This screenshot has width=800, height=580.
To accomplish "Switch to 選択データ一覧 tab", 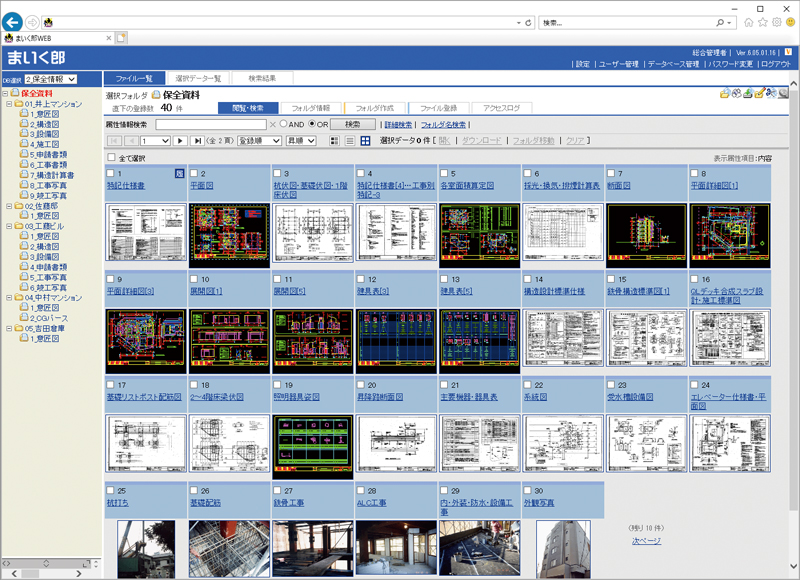I will pyautogui.click(x=199, y=78).
